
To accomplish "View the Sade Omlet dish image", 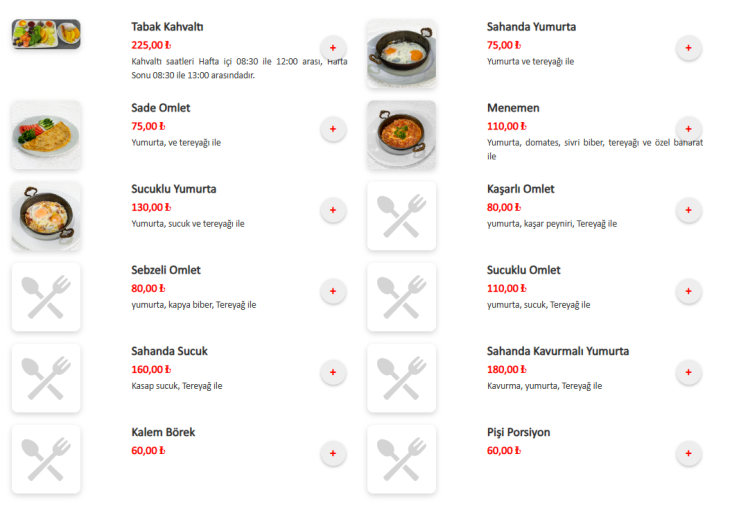I will tap(46, 134).
